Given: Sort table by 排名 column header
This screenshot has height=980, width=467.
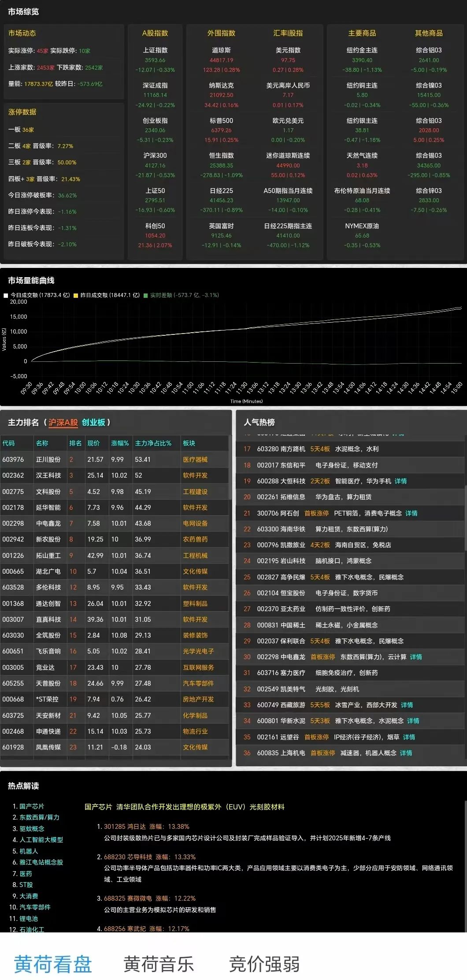Looking at the screenshot, I should 75,443.
